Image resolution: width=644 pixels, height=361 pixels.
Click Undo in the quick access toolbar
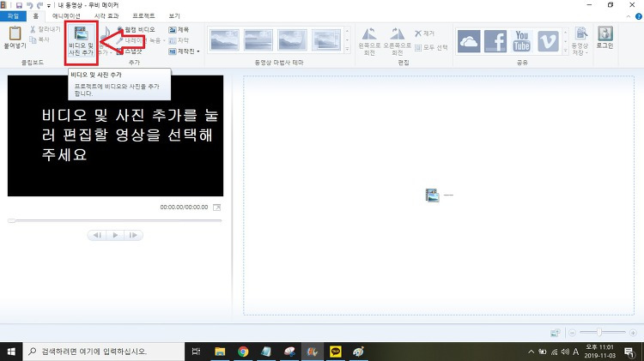tap(29, 5)
